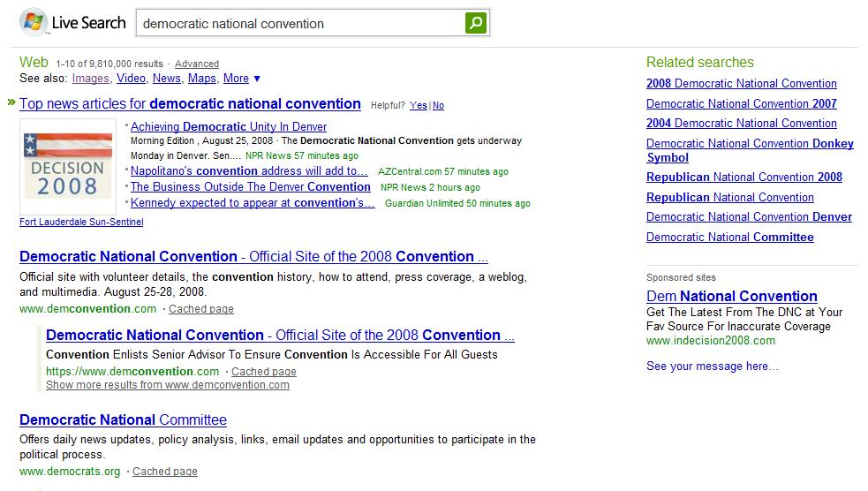This screenshot has height=491, width=868.
Task: Click in the search query field
Action: pyautogui.click(x=300, y=24)
